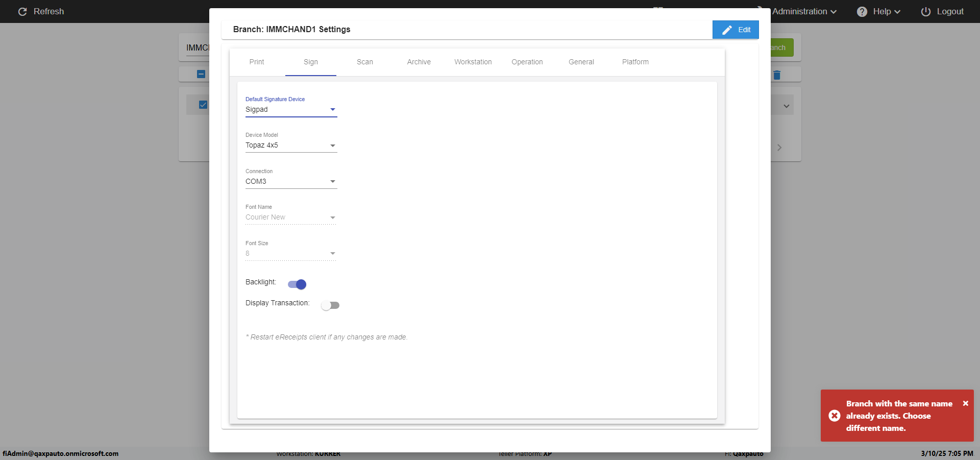
Task: Open the Font Name dropdown
Action: coord(291,217)
